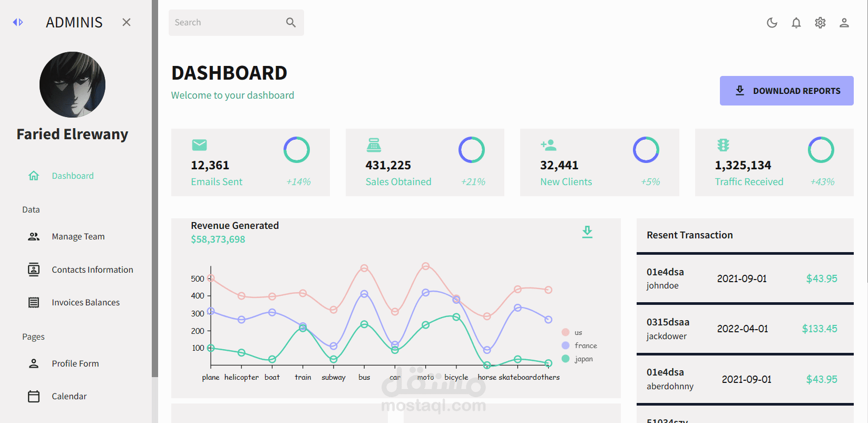Click the subway axis label
The width and height of the screenshot is (868, 423).
334,377
